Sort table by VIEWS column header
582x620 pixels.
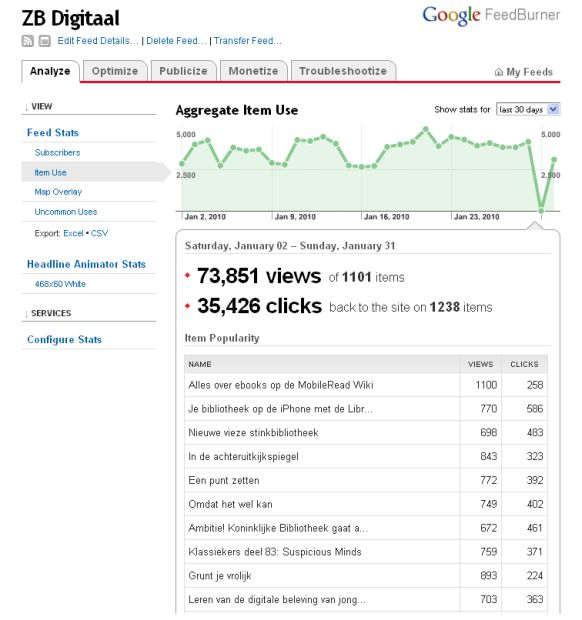480,365
